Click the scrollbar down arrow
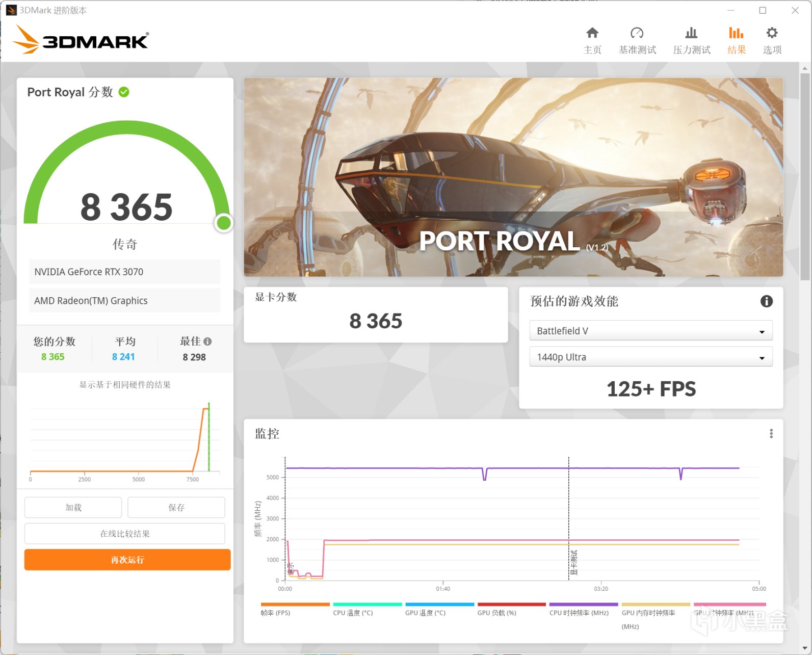Viewport: 812px width, 655px height. [x=805, y=648]
